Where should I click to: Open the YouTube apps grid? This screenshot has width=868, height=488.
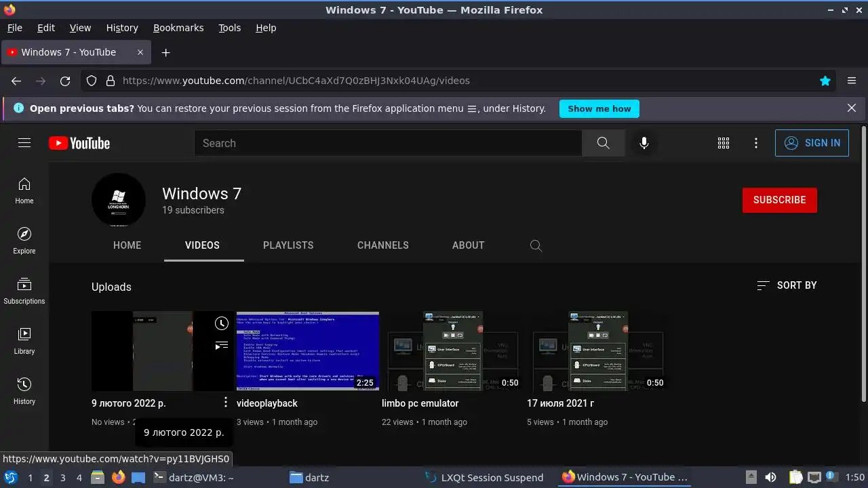(724, 143)
